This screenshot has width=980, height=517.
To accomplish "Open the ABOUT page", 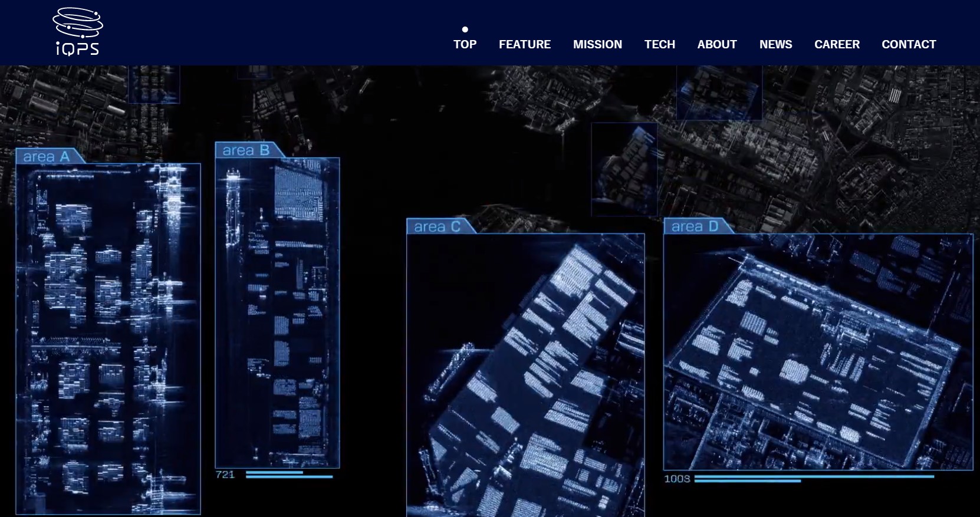I will (x=717, y=44).
